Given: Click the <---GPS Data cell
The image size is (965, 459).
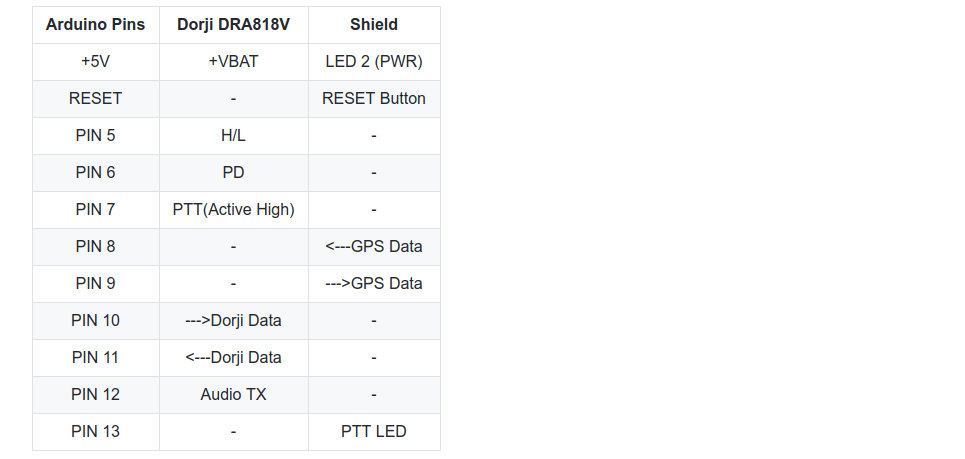Looking at the screenshot, I should (x=374, y=246).
